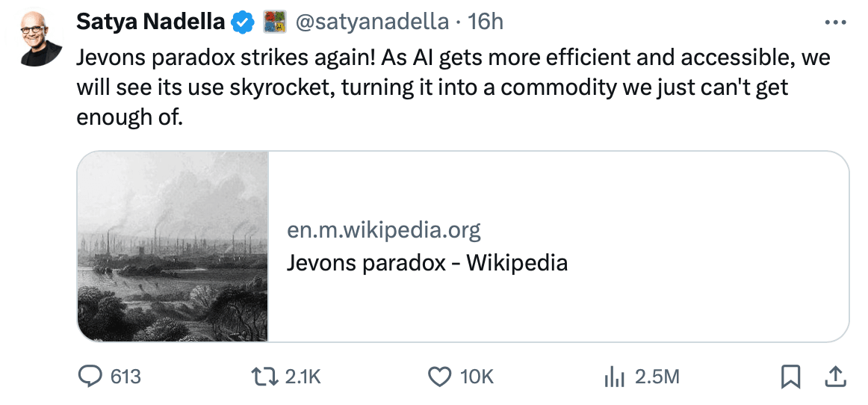The image size is (868, 405).
Task: Click the share upload arrow icon
Action: [x=835, y=376]
